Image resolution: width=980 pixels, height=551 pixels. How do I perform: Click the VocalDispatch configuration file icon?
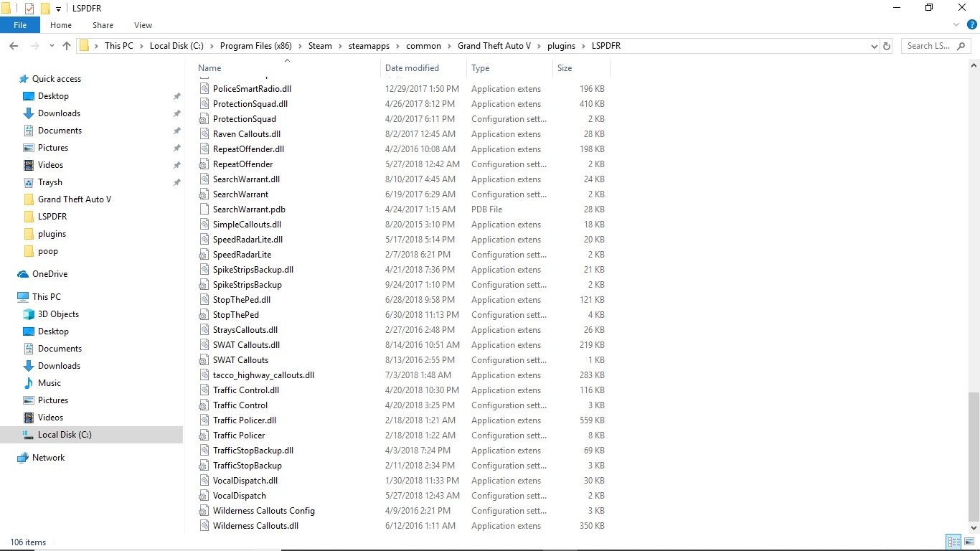coord(204,496)
